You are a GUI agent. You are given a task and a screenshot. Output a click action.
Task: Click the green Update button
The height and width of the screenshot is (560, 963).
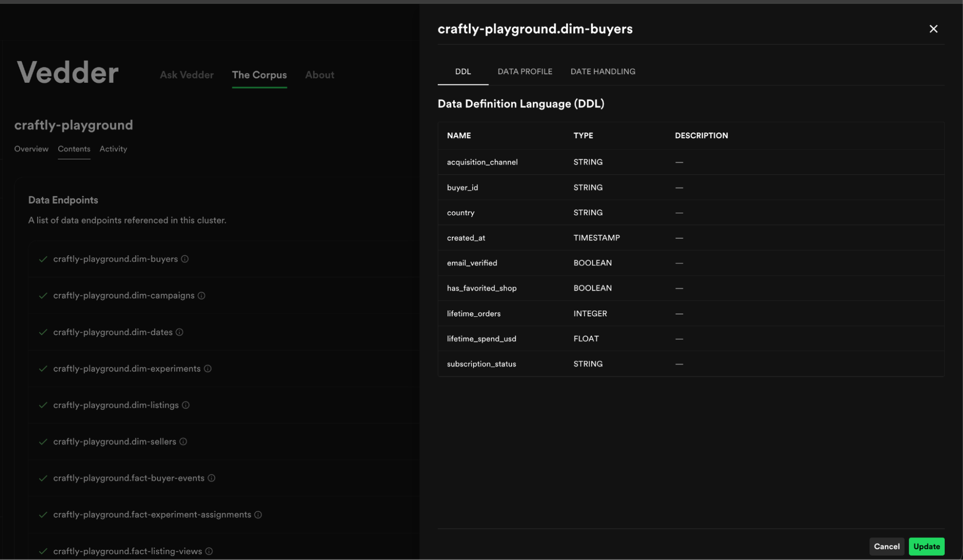(x=926, y=547)
